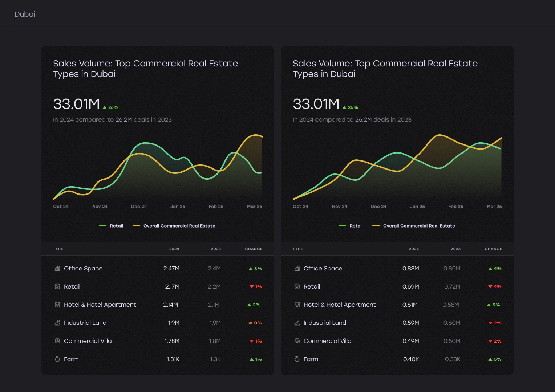
Task: Click the Retail storefront icon in left table
Action: click(57, 286)
